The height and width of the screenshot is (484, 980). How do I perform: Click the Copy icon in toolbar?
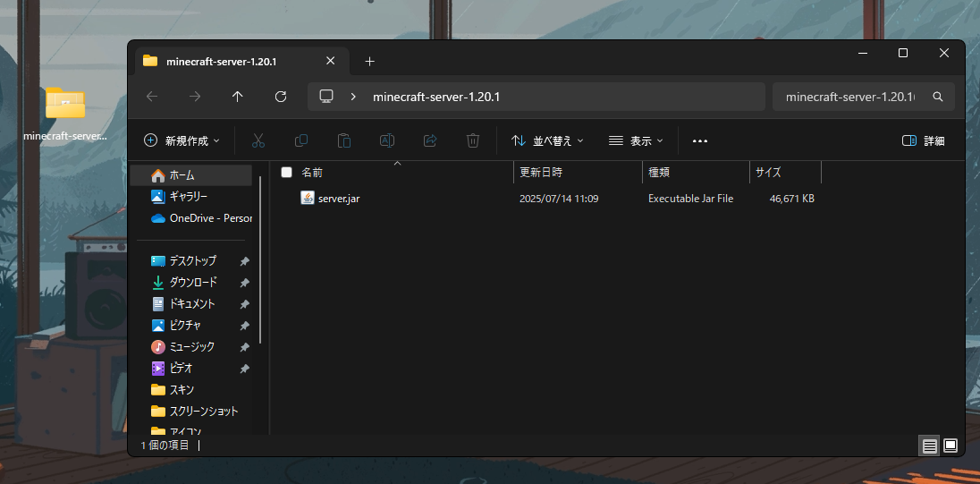tap(301, 140)
